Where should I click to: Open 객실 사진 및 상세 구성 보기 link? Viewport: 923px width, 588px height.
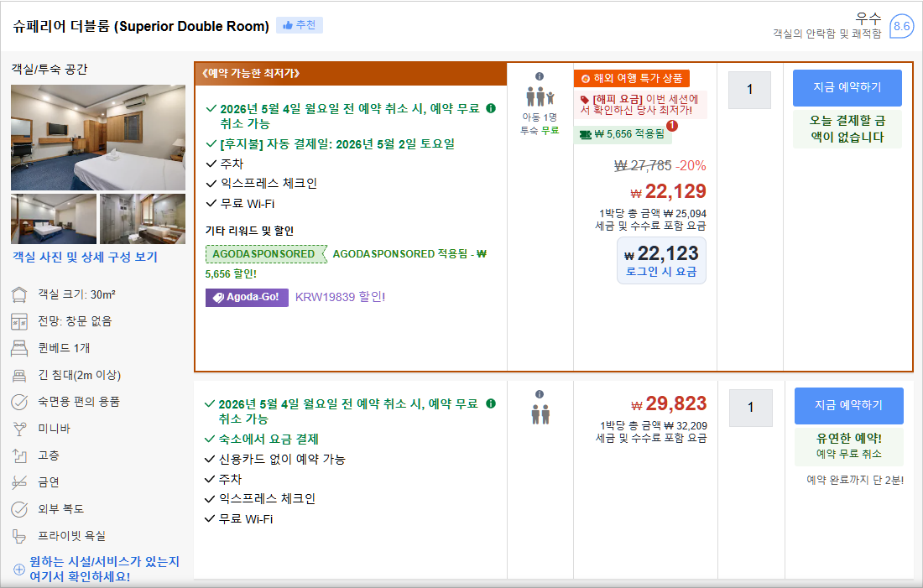(86, 258)
